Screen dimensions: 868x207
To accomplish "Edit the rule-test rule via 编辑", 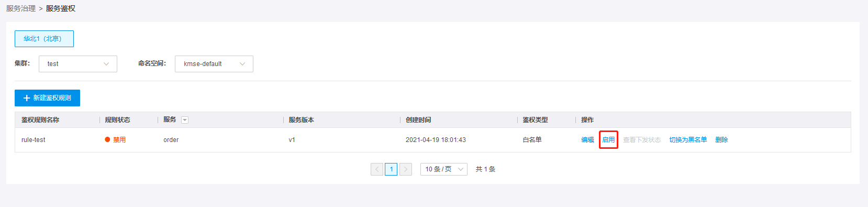I will click(x=587, y=140).
